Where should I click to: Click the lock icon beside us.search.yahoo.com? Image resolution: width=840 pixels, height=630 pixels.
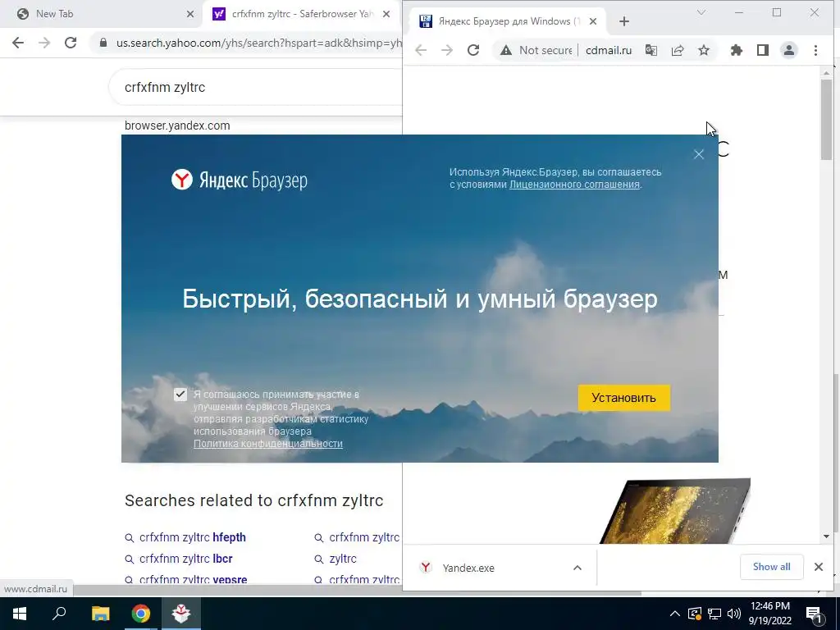[x=103, y=43]
